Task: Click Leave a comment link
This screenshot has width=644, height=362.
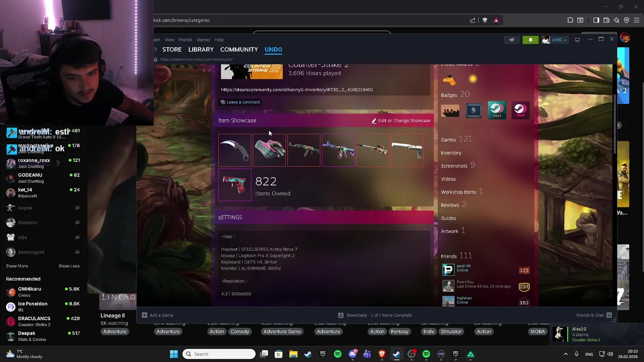Action: 240,102
